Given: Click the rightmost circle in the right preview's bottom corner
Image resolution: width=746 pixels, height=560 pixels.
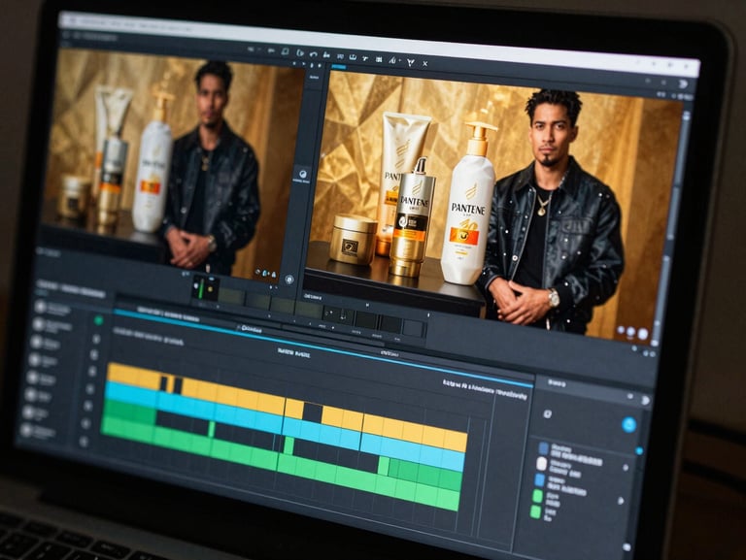Looking at the screenshot, I should click(642, 334).
